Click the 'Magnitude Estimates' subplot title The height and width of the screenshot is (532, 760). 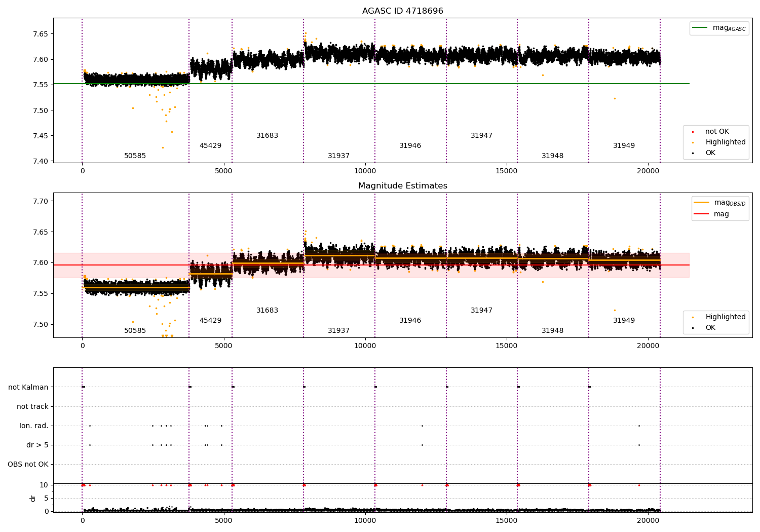[402, 186]
